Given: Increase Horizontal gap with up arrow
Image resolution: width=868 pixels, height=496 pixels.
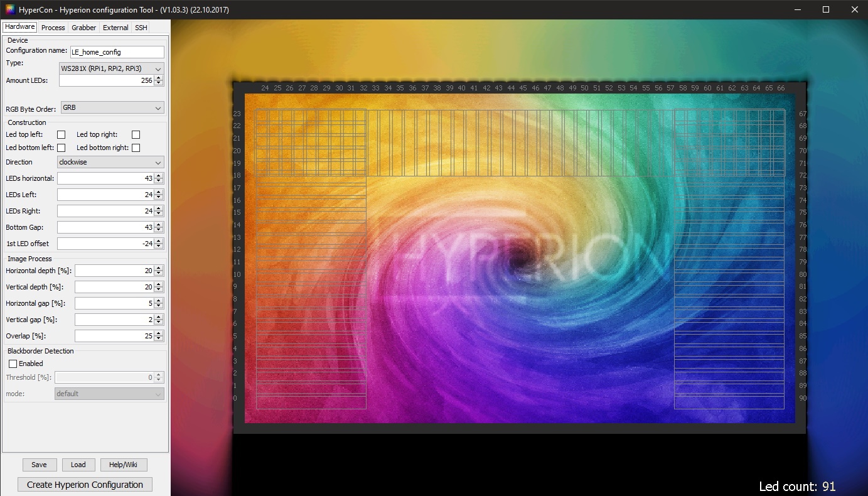Looking at the screenshot, I should coord(159,301).
